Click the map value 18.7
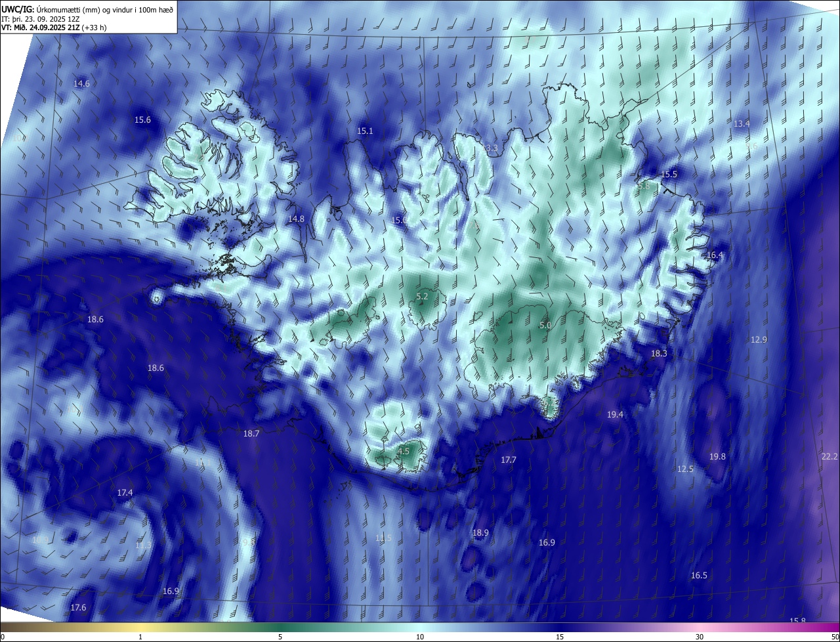The height and width of the screenshot is (642, 840). tap(251, 433)
